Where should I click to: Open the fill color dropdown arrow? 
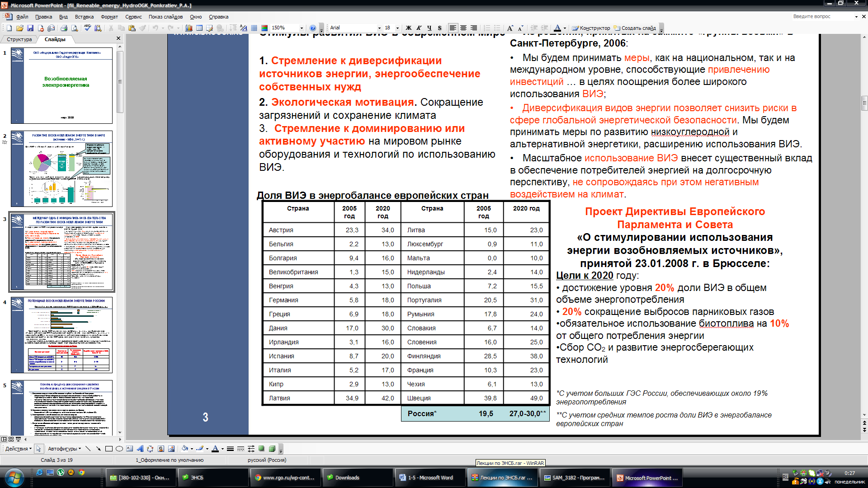point(192,449)
